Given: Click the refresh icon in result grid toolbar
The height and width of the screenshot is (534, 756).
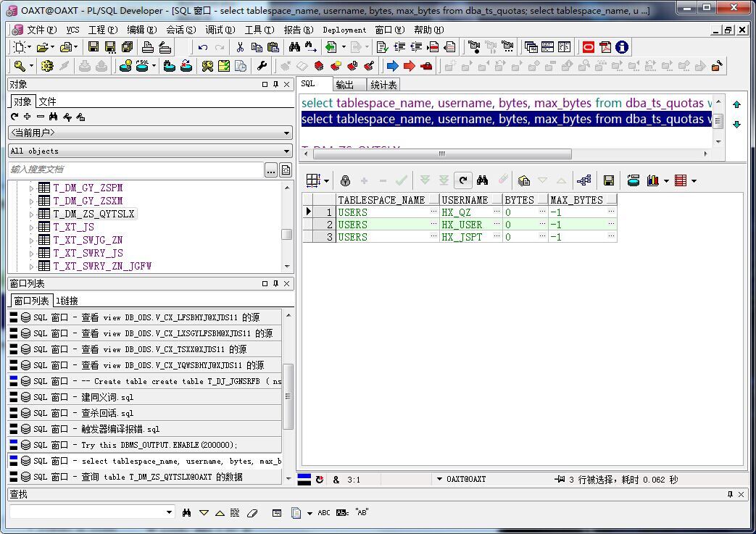Looking at the screenshot, I should [462, 180].
